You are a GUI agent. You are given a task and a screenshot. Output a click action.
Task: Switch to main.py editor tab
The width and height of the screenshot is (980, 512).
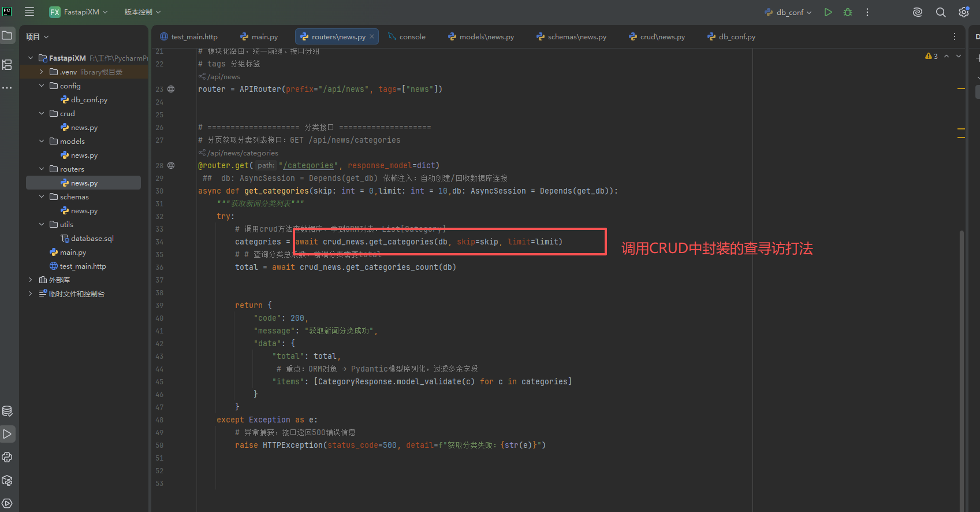coord(259,36)
